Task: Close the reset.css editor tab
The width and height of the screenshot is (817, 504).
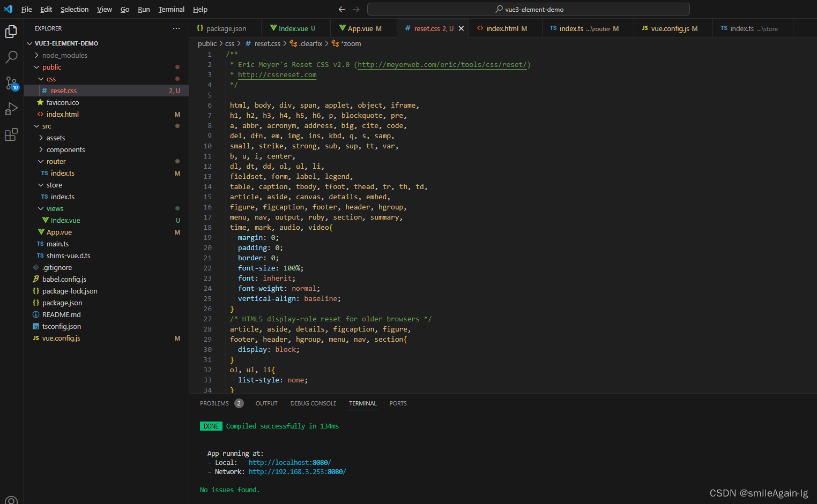Action: 461,28
